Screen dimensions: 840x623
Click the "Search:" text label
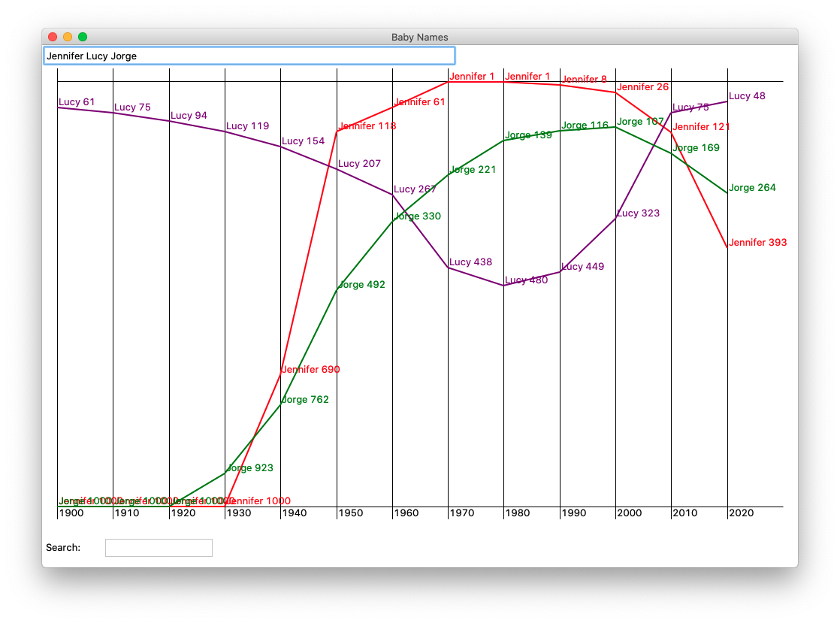tap(63, 548)
